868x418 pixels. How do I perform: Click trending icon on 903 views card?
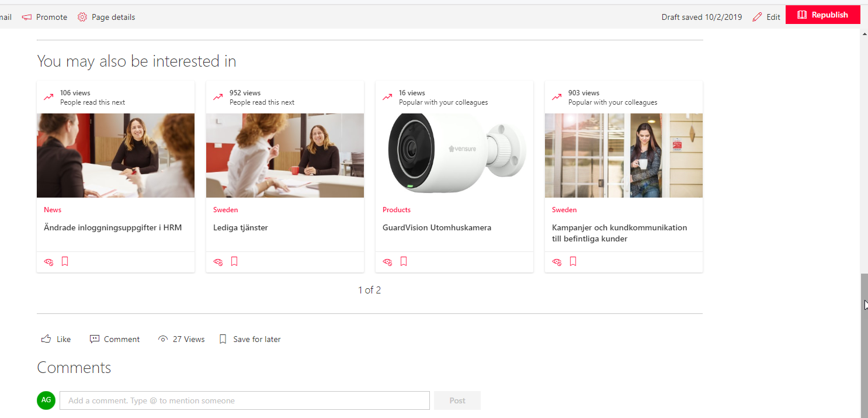click(557, 97)
